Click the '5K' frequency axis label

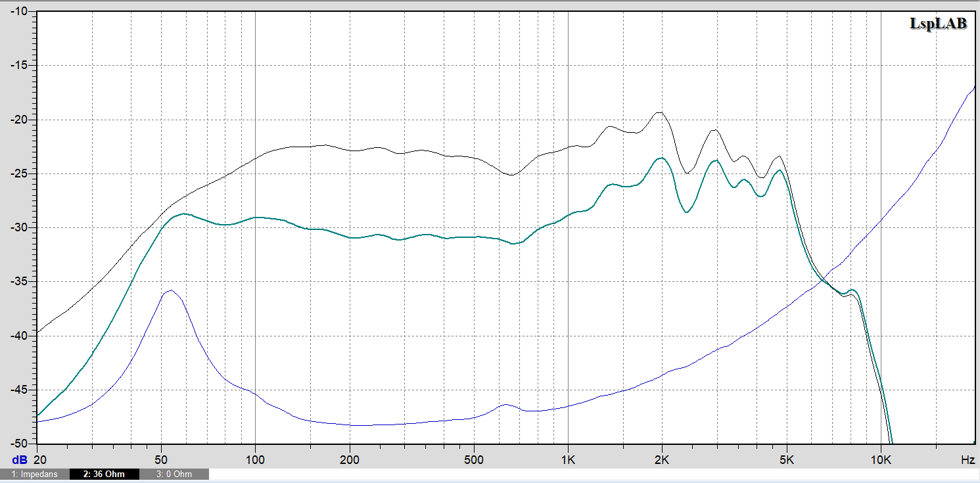pyautogui.click(x=787, y=459)
